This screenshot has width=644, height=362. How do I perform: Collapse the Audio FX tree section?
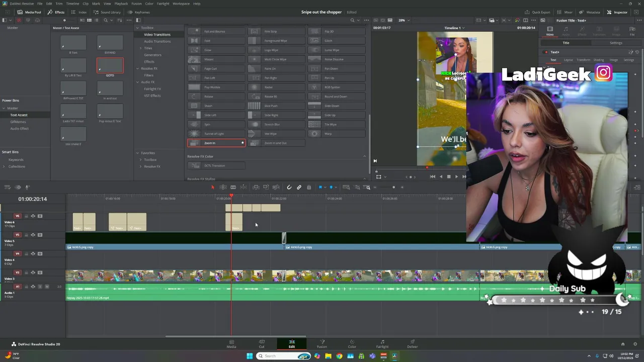coord(137,82)
